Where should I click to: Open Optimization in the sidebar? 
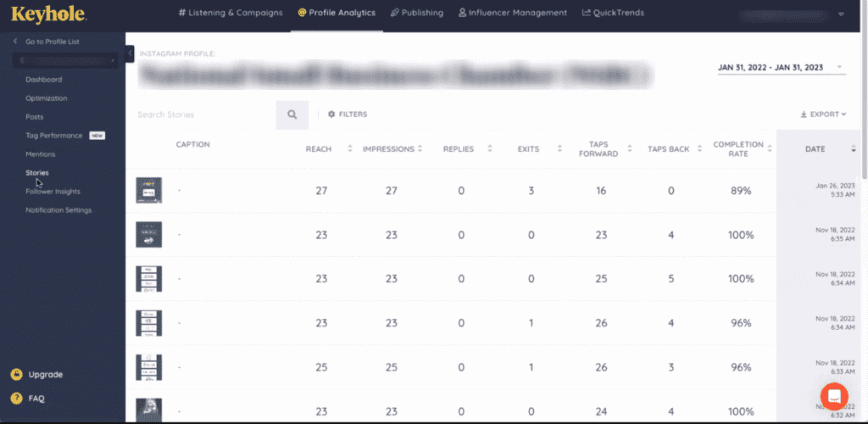[47, 98]
